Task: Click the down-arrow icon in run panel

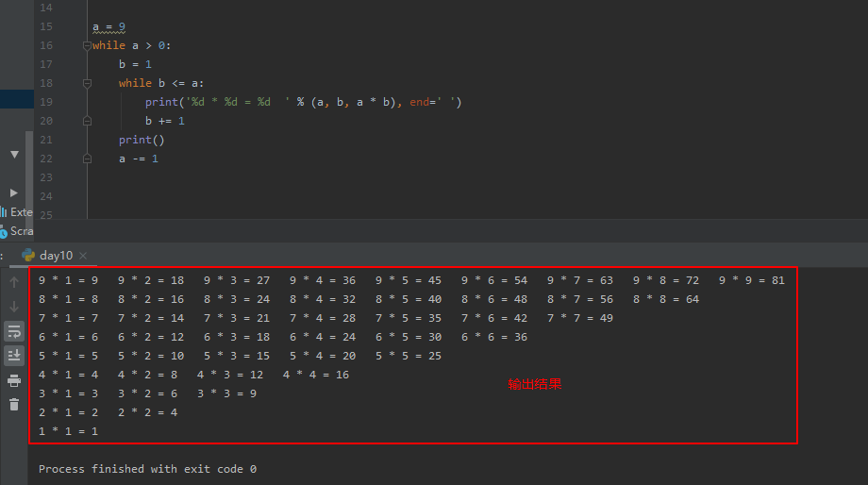Action: (x=14, y=307)
